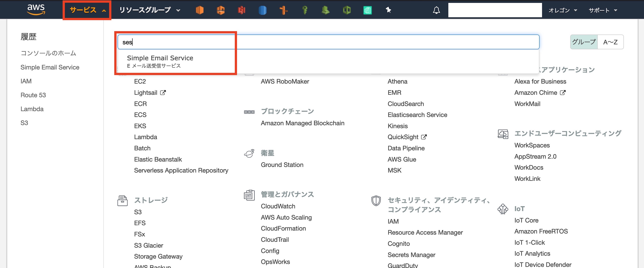
Task: Click the pushpin shortcut icon
Action: [388, 10]
